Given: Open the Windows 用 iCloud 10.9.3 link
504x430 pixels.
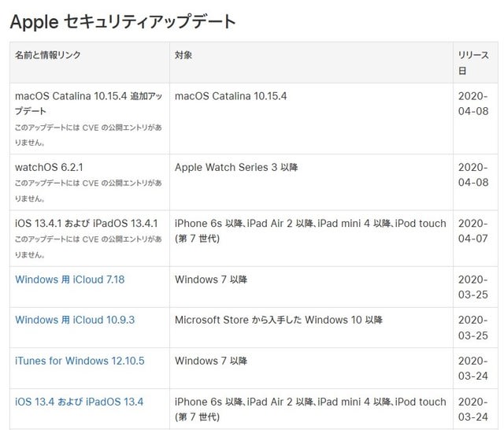Looking at the screenshot, I should tap(75, 320).
